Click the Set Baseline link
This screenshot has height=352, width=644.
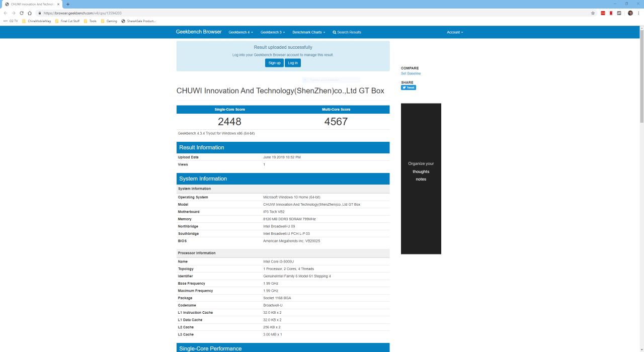point(411,73)
